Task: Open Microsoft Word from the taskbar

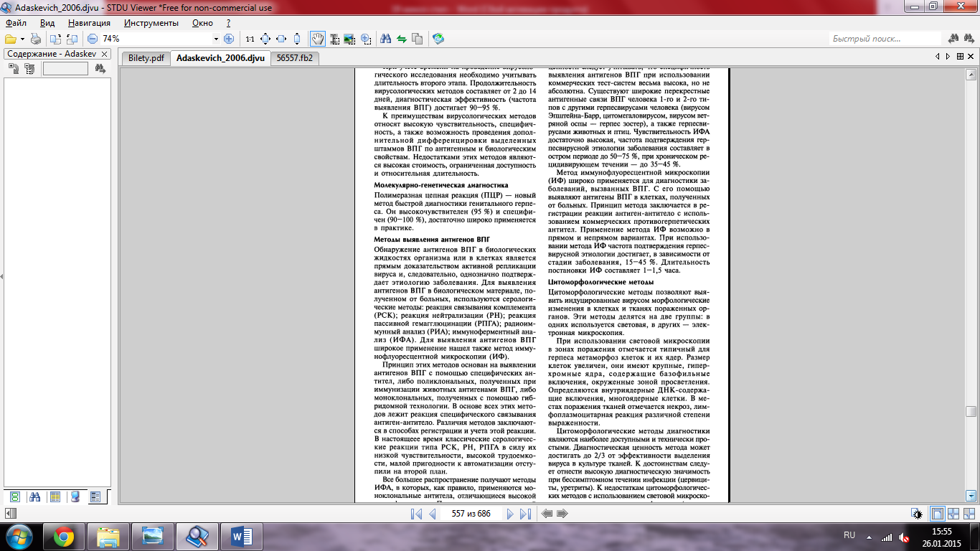Action: click(241, 536)
